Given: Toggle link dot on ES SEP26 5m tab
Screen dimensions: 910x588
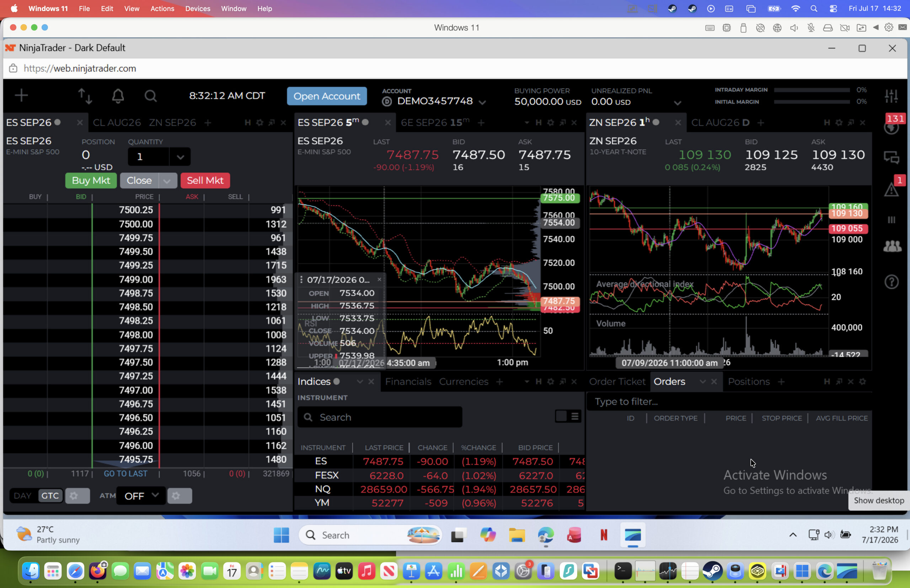Looking at the screenshot, I should pyautogui.click(x=365, y=122).
